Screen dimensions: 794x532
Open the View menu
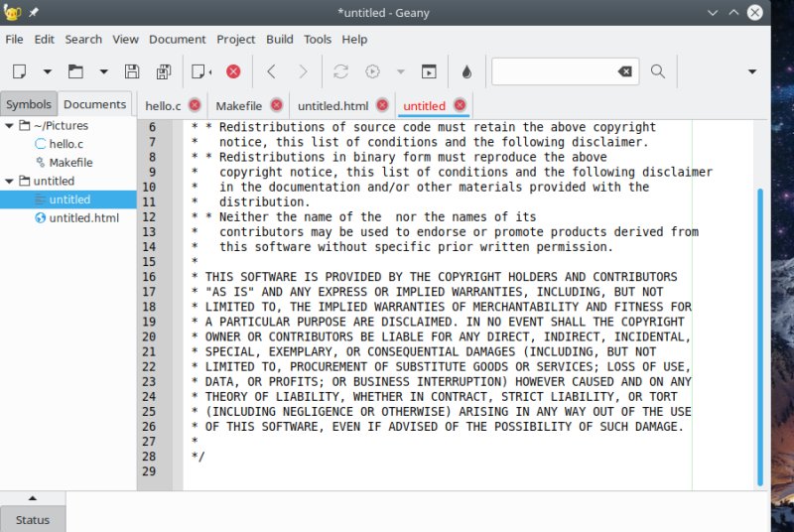click(125, 39)
